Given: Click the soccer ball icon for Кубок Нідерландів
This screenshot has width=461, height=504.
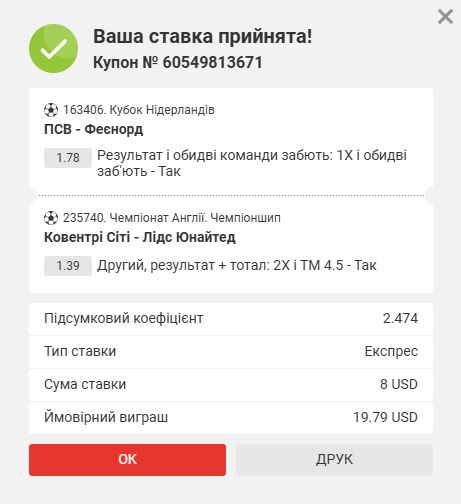Looking at the screenshot, I should (51, 110).
